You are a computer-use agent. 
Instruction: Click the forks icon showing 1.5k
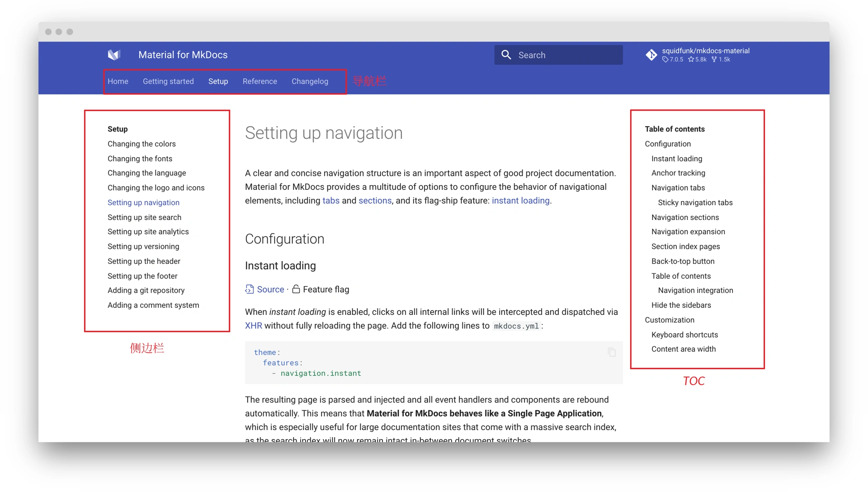pos(714,60)
